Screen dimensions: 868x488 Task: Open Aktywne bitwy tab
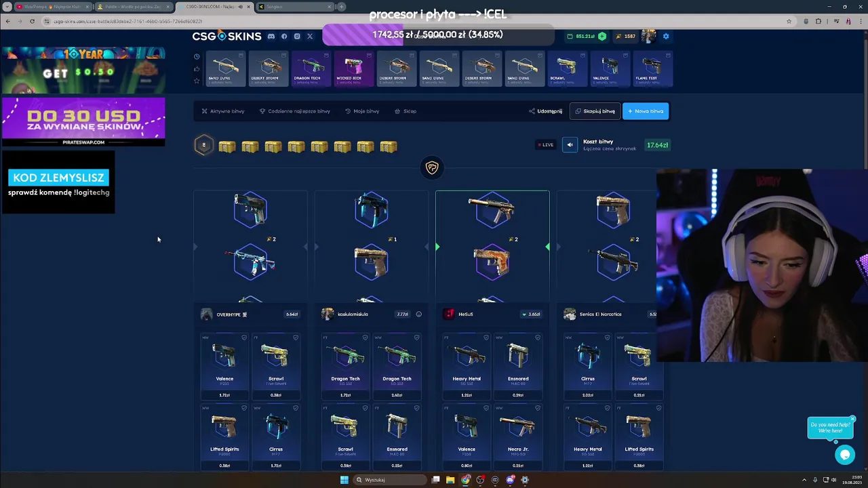coord(223,111)
